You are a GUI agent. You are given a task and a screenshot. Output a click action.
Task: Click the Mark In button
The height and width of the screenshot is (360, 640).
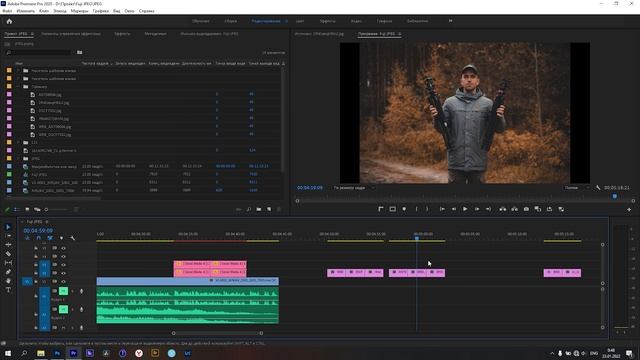coord(416,209)
